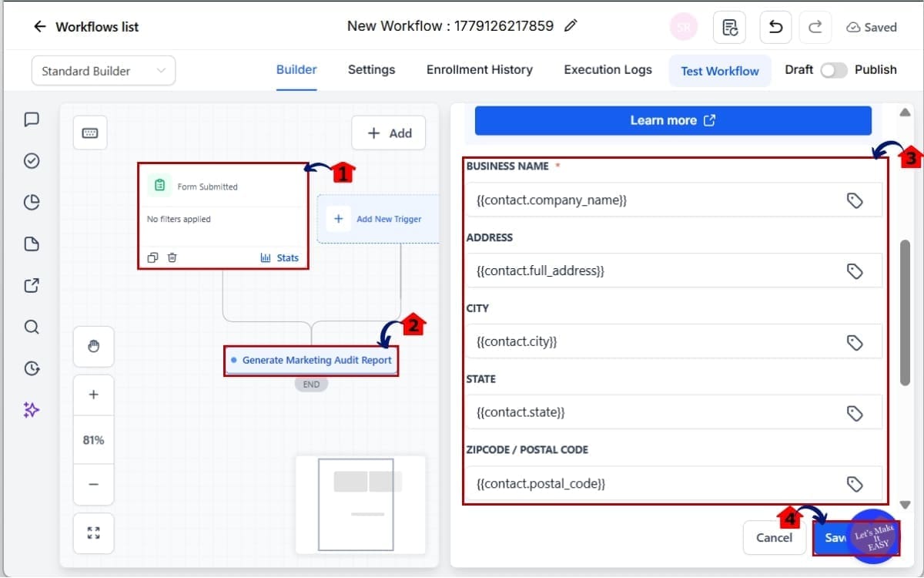Screen dimensions: 924x578
Task: Click the END node label
Action: pos(311,385)
